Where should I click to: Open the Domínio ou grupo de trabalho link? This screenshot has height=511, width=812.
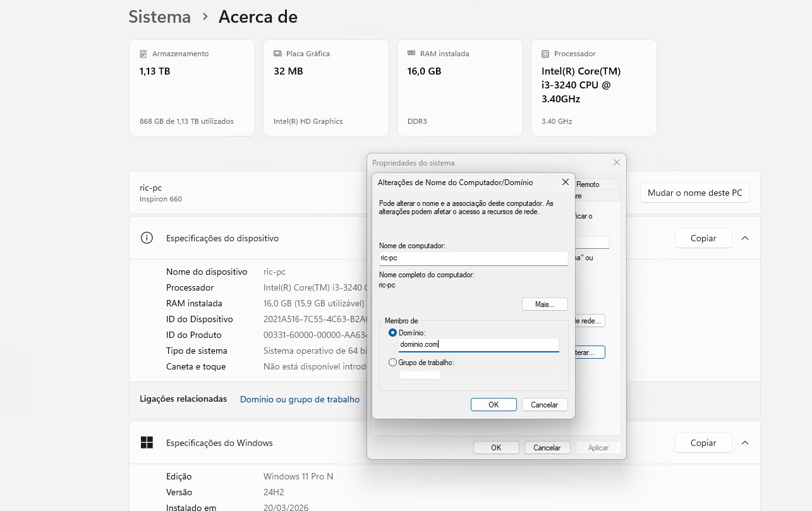300,399
